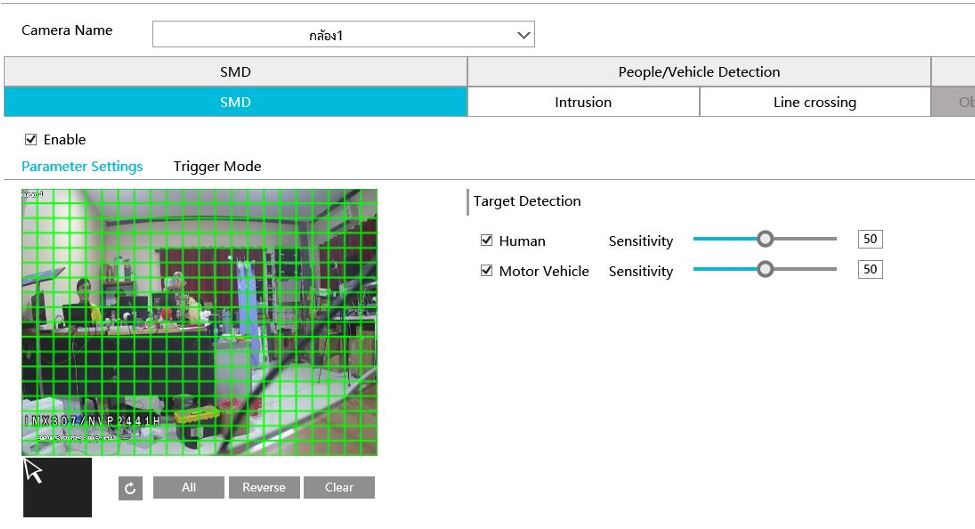
Task: Click the camera preview detection grid
Action: pos(200,322)
